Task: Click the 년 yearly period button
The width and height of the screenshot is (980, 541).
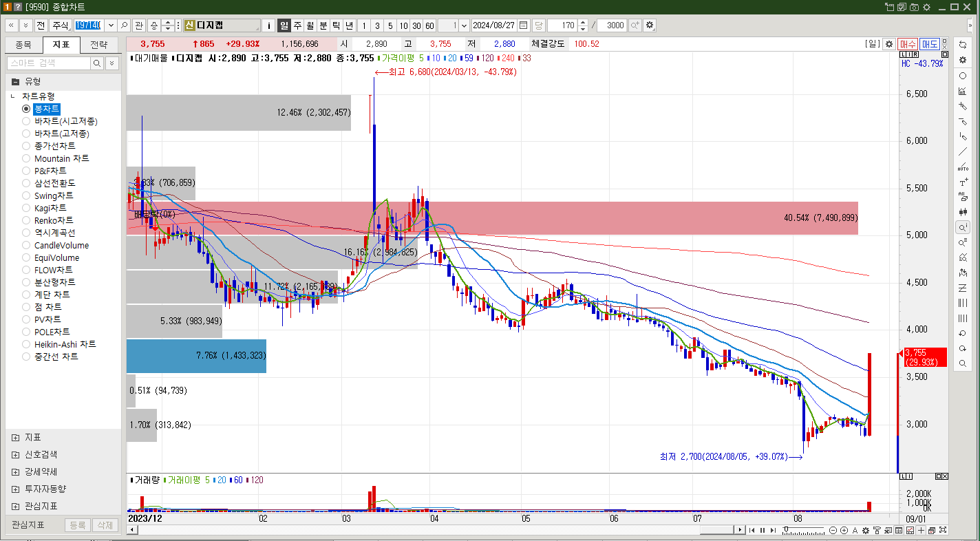Action: (349, 25)
